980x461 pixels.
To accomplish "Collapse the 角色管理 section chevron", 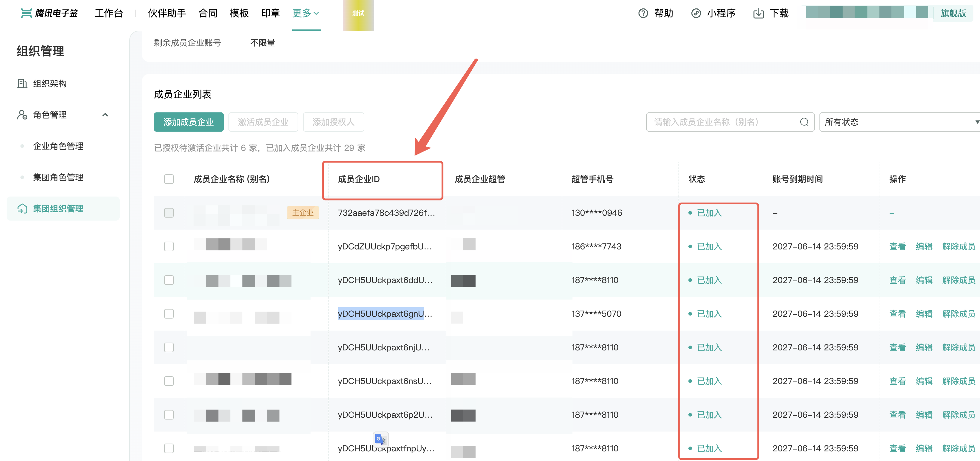I will pos(106,115).
